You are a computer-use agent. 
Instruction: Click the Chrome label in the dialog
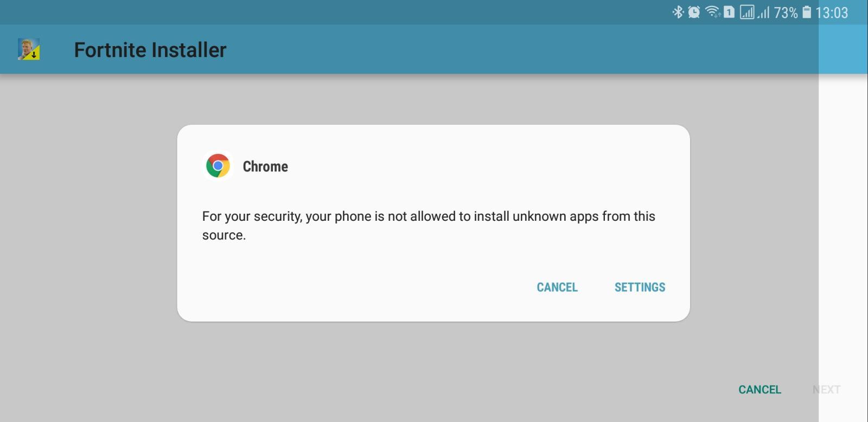tap(265, 167)
